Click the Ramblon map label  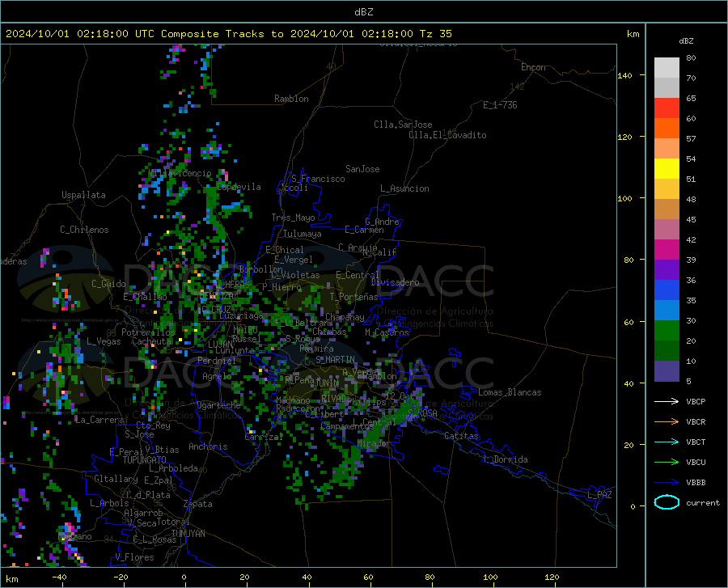291,99
